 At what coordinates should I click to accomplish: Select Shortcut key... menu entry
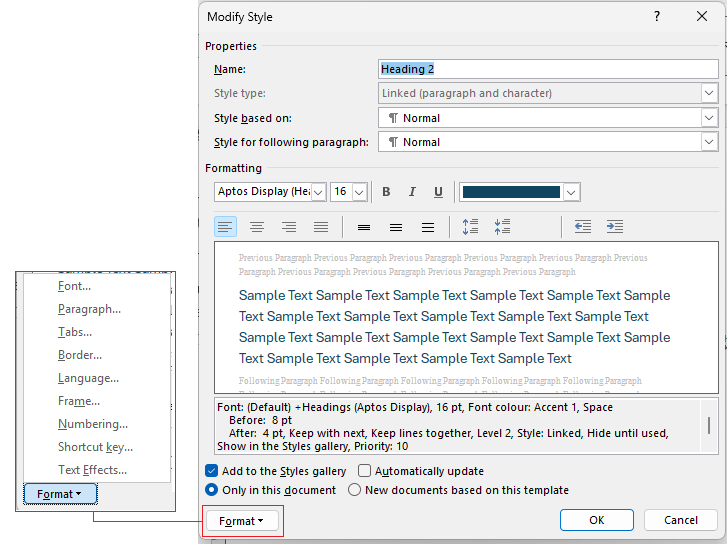[x=95, y=447]
